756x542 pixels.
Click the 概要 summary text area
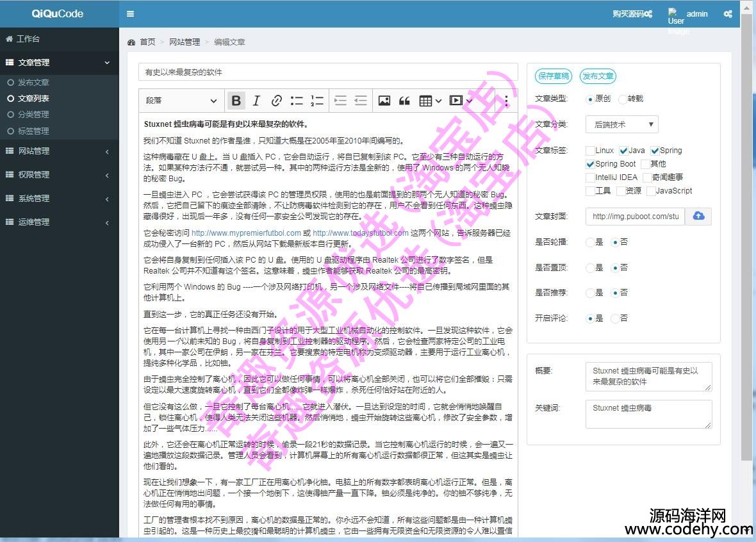coord(648,377)
